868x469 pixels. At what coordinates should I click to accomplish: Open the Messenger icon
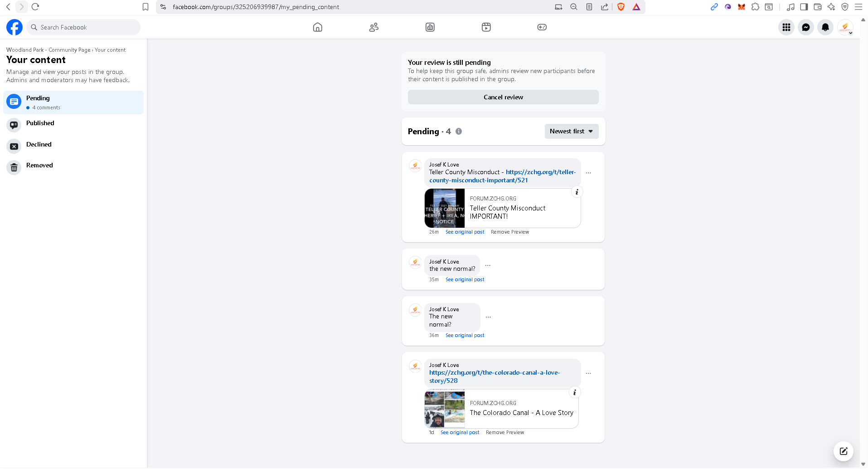pos(805,27)
